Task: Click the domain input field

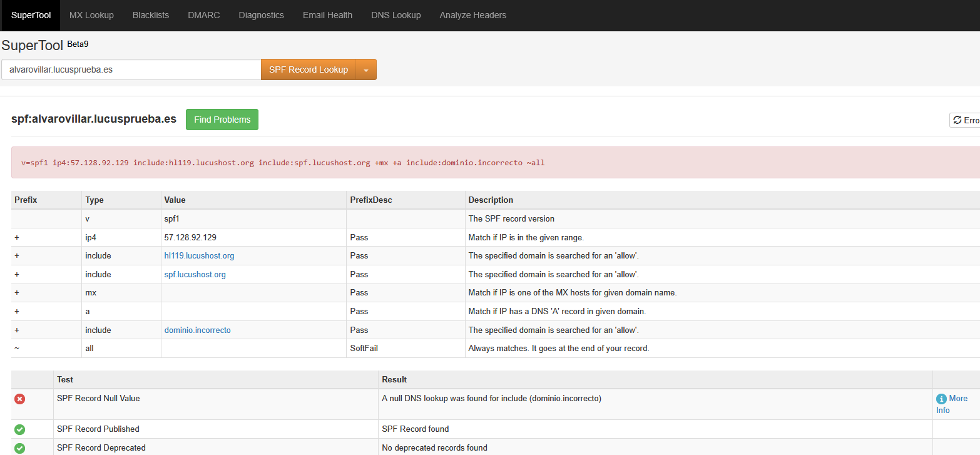Action: click(131, 69)
